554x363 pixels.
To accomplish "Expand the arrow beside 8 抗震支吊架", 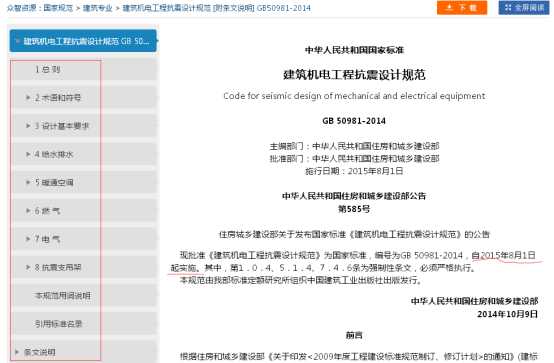I will (28, 267).
